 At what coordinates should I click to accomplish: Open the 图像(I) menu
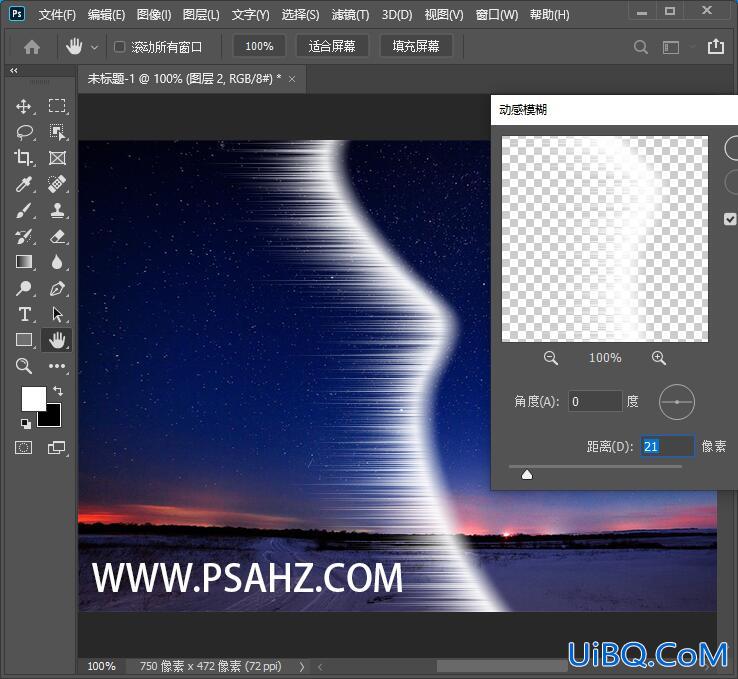click(154, 15)
